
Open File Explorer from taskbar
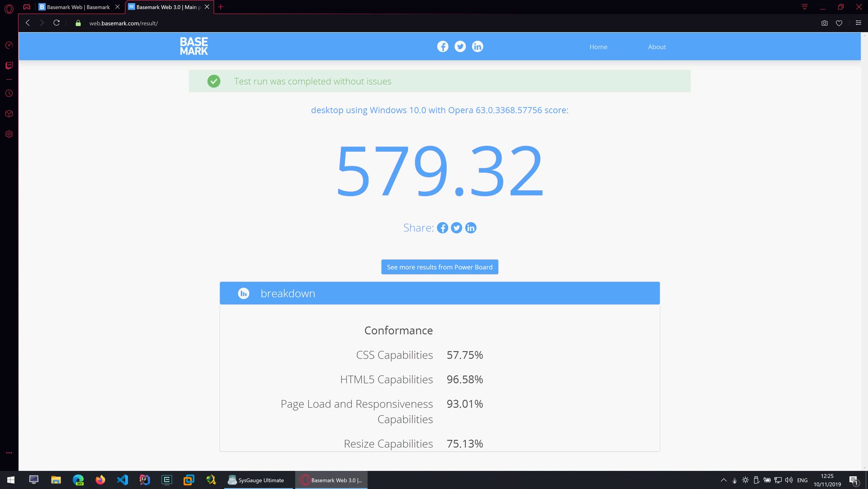56,480
